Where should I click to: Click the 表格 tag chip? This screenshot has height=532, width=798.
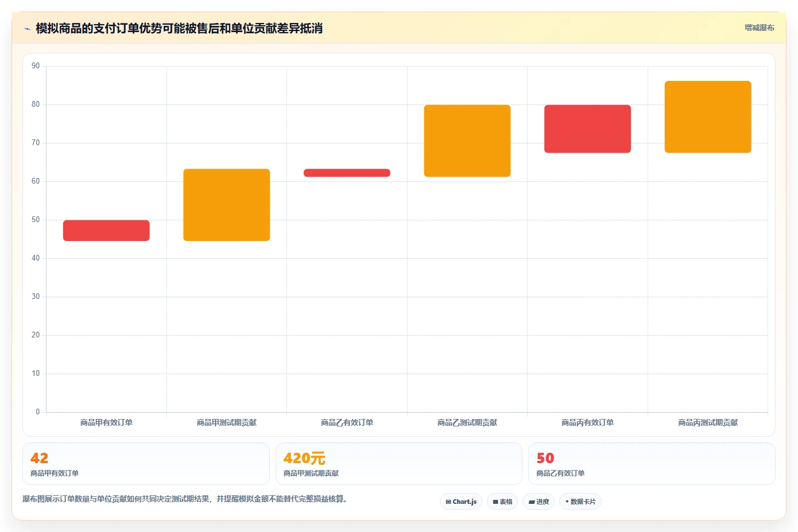click(502, 502)
